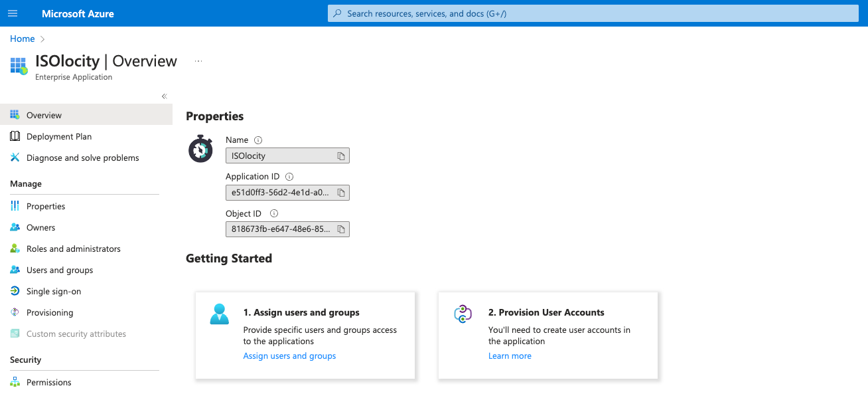Click the Object ID value field
This screenshot has width=868, height=394.
(x=287, y=229)
